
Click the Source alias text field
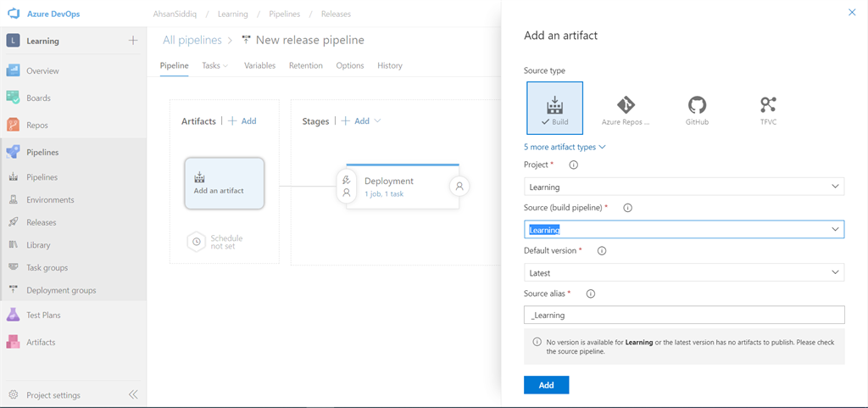tap(684, 315)
